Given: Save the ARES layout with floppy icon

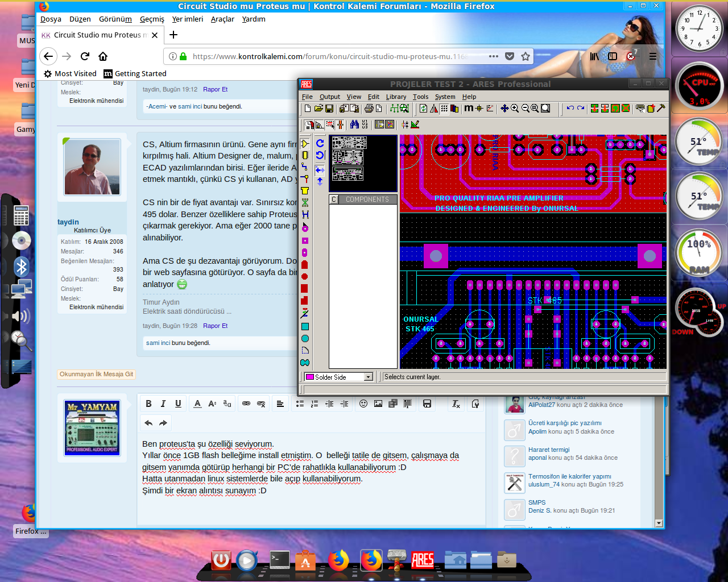Looking at the screenshot, I should pyautogui.click(x=329, y=109).
